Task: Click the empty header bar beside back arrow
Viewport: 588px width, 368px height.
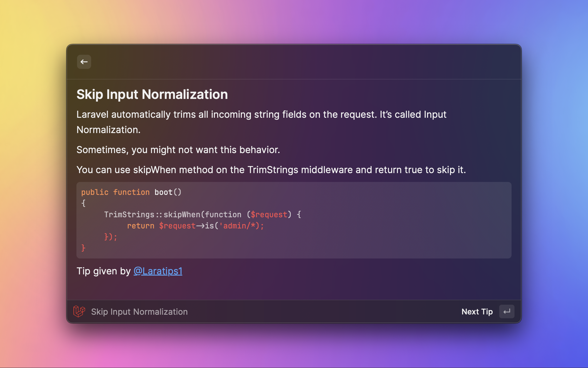Action: point(294,62)
